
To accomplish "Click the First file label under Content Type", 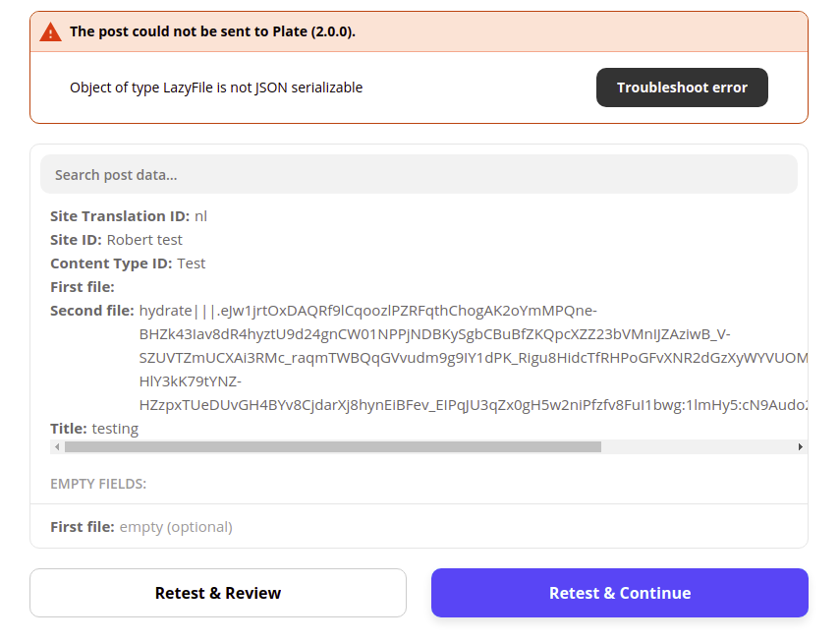I will tap(83, 287).
